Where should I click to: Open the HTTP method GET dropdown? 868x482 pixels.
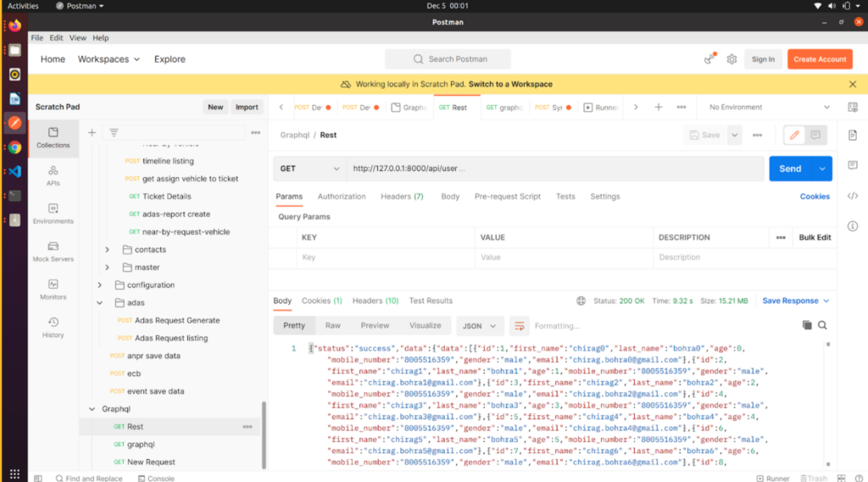tap(309, 169)
